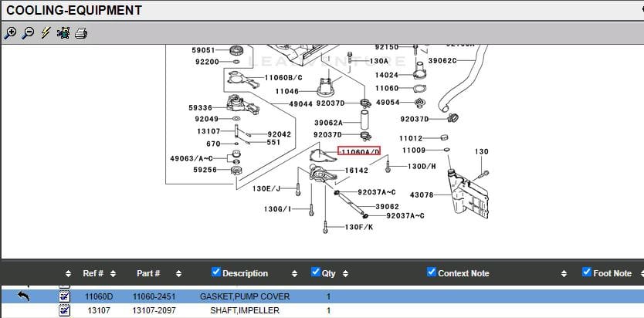The width and height of the screenshot is (644, 318).
Task: Uncheck the Description column checkbox
Action: [x=216, y=272]
